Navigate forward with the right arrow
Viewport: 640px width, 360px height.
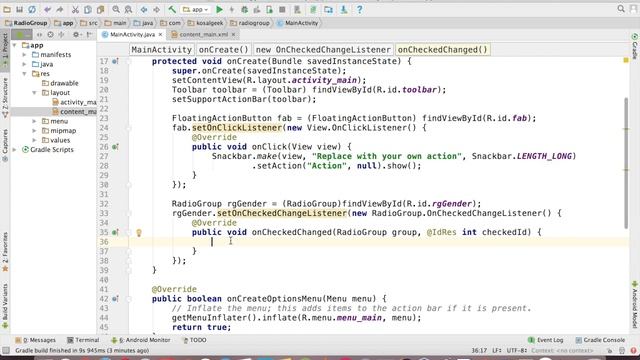[x=156, y=9]
